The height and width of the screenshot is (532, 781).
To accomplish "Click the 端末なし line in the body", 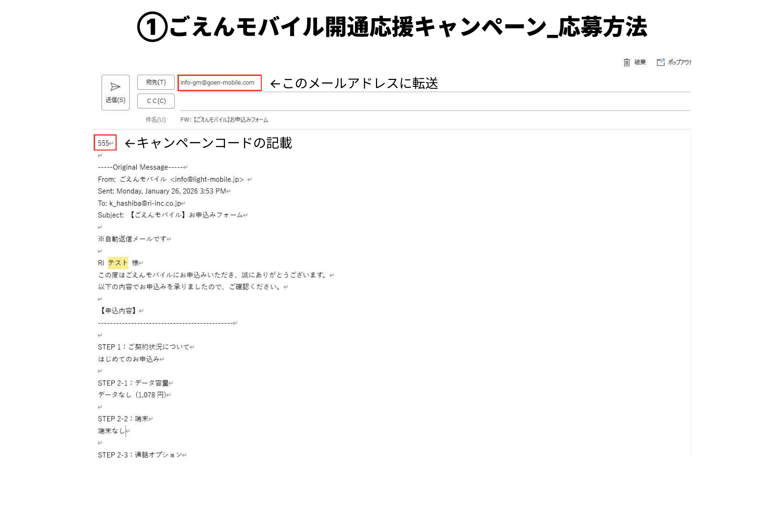I will click(x=111, y=431).
